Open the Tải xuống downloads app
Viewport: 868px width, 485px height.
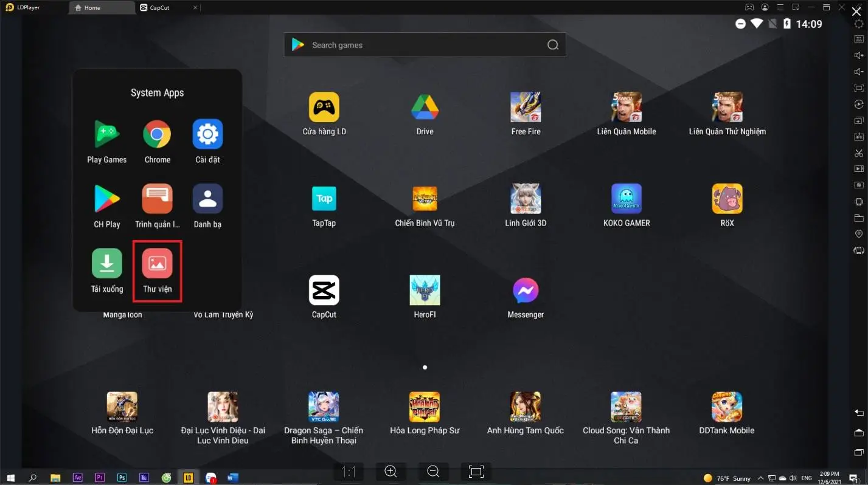coord(107,270)
